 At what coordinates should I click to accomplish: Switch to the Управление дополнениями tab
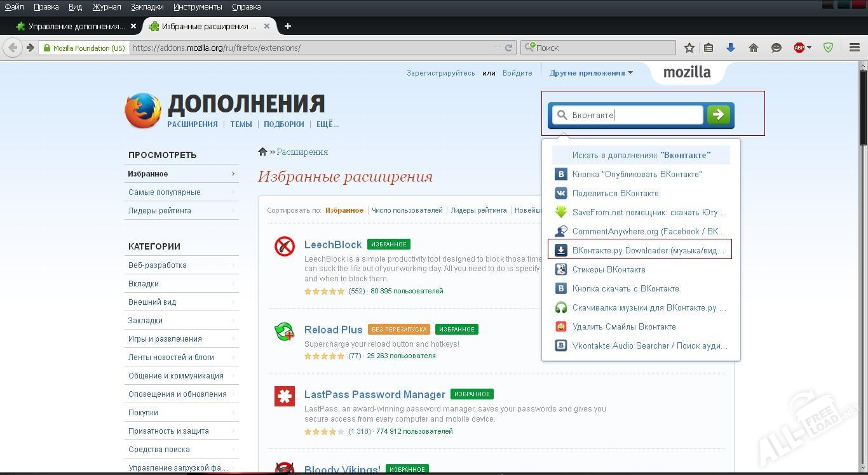tap(76, 26)
